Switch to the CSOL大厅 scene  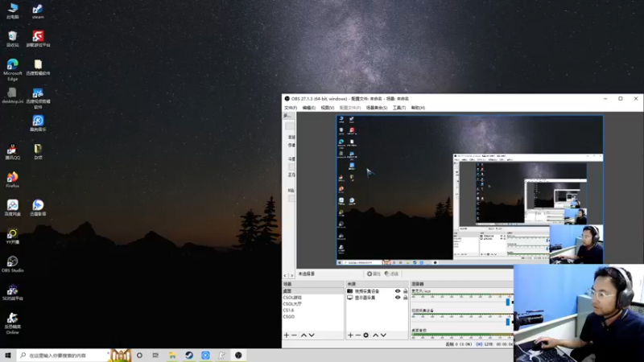tap(313, 304)
